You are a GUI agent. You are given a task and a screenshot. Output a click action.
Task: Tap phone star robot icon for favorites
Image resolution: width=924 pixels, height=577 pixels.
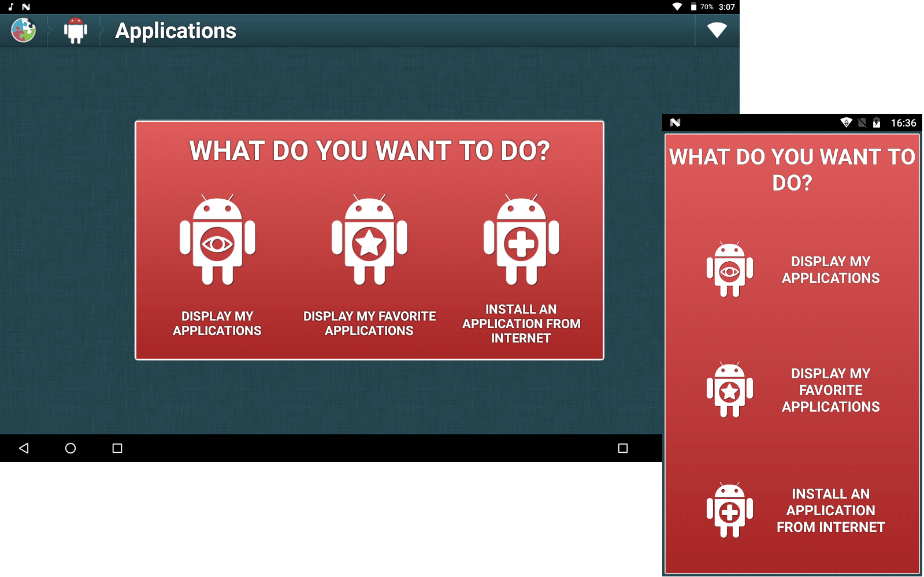[x=729, y=390]
